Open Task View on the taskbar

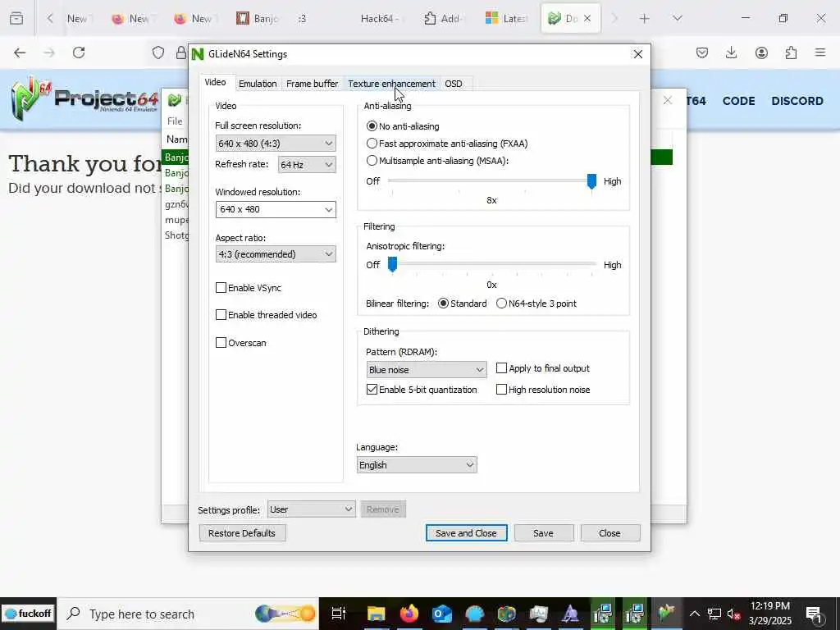click(339, 614)
